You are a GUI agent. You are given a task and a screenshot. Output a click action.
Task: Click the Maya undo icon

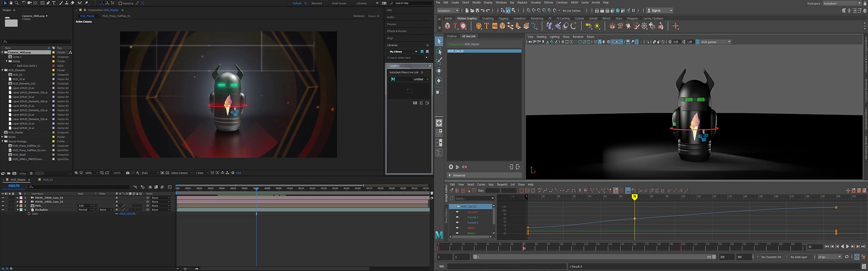point(482,10)
